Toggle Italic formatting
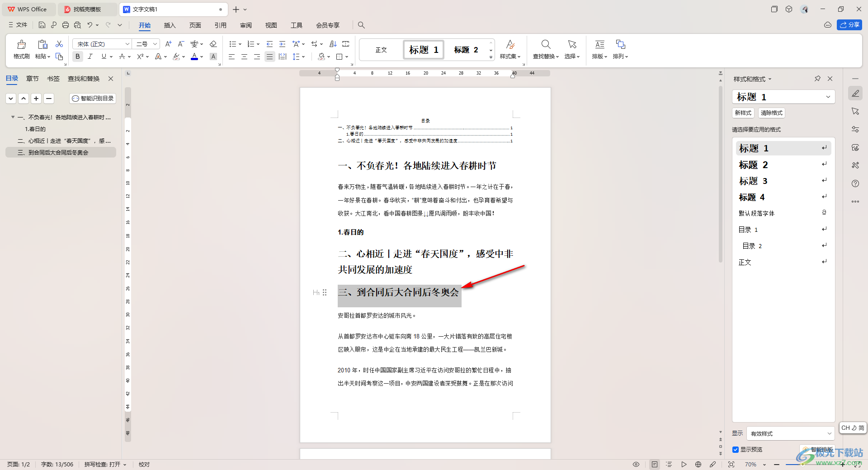The image size is (868, 470). point(90,56)
